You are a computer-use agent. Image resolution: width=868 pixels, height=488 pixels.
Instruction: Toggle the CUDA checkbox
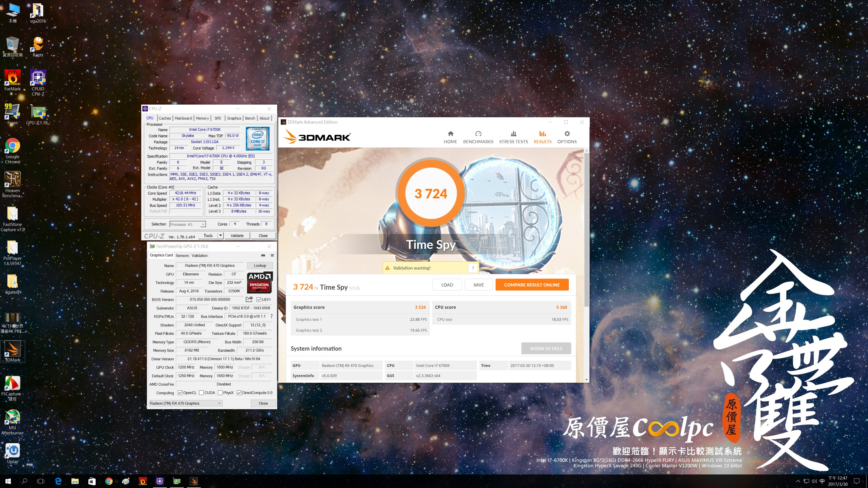[201, 393]
